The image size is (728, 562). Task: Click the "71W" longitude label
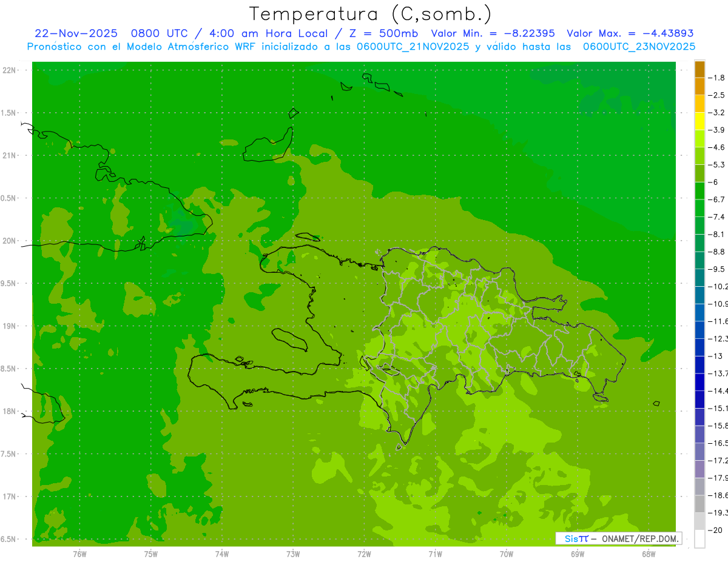435,554
